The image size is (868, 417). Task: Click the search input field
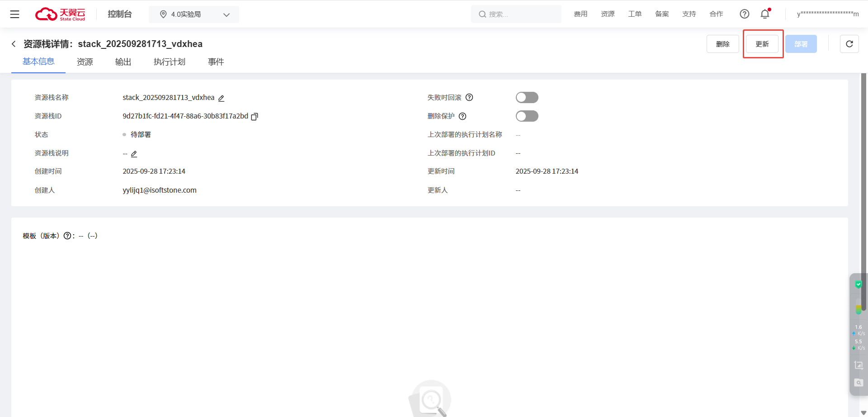[516, 14]
